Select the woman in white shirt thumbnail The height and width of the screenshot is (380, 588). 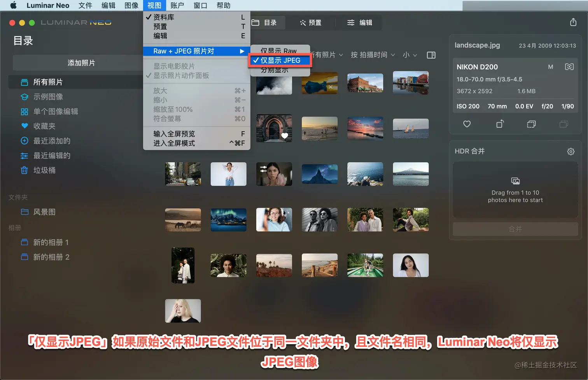click(229, 174)
